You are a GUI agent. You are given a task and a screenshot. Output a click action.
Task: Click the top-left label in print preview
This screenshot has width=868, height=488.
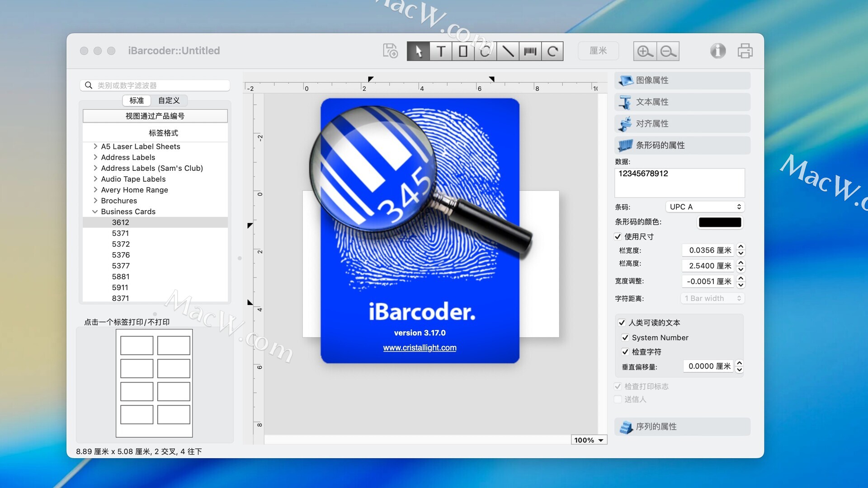tap(137, 345)
